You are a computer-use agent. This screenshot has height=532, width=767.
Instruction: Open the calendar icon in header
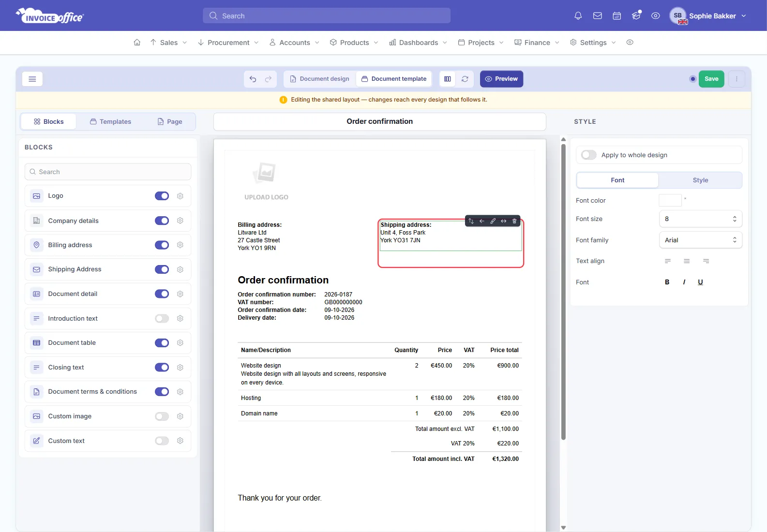[617, 16]
